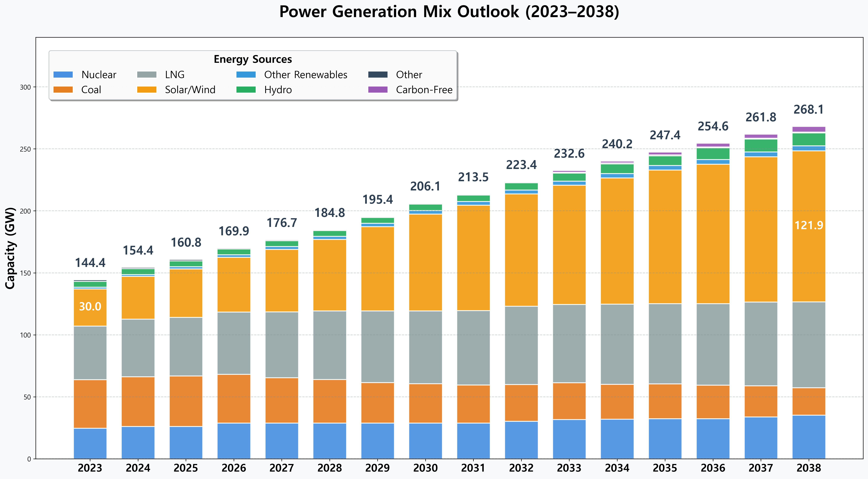Click the 268.1 total label above 2038

[x=808, y=109]
